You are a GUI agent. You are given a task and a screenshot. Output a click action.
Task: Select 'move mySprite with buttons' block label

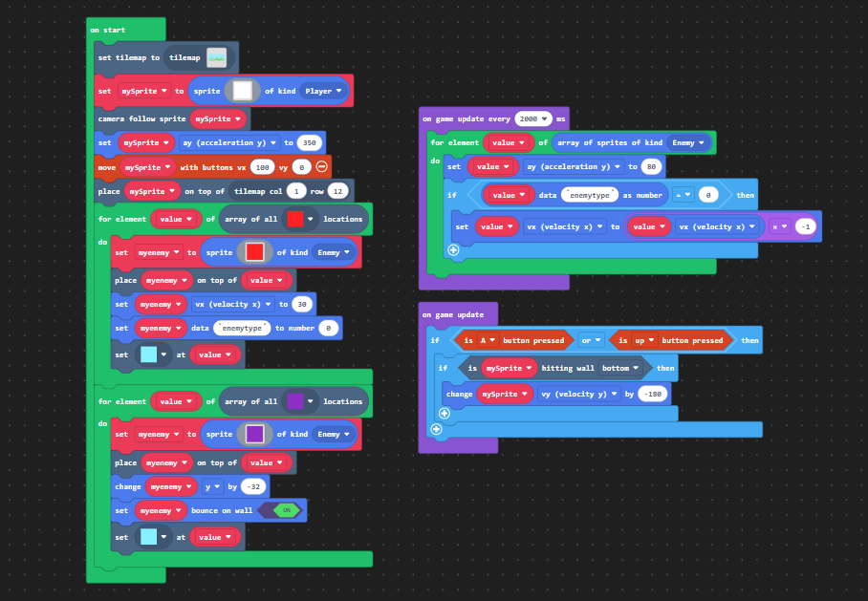[107, 167]
